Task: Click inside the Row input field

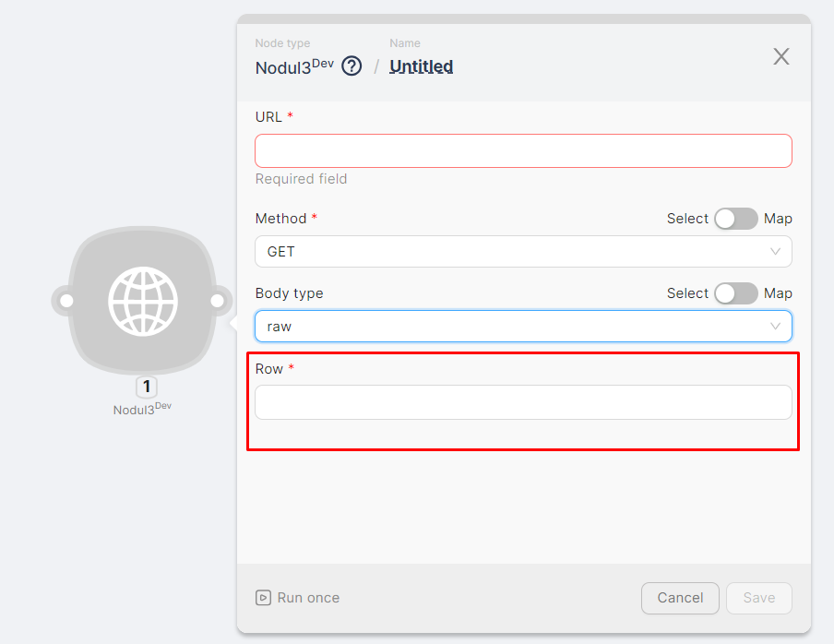Action: pyautogui.click(x=523, y=402)
